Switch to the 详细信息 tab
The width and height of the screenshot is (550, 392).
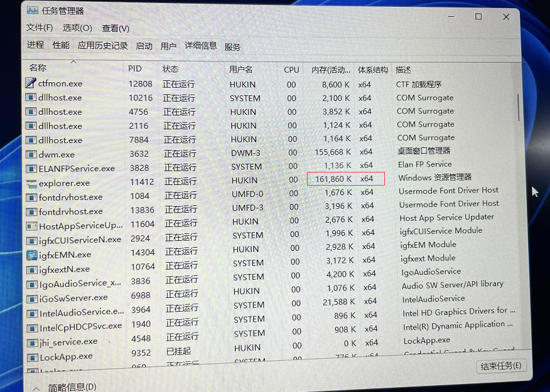pos(201,46)
